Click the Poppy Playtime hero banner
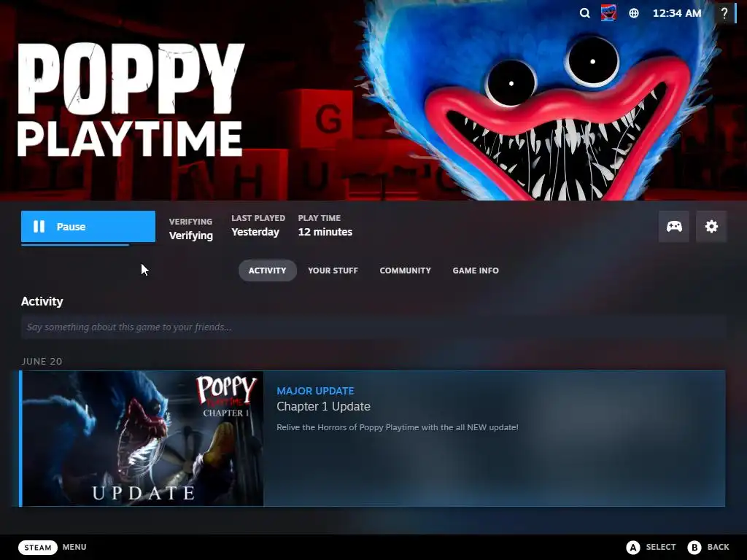The width and height of the screenshot is (747, 560). click(x=373, y=100)
